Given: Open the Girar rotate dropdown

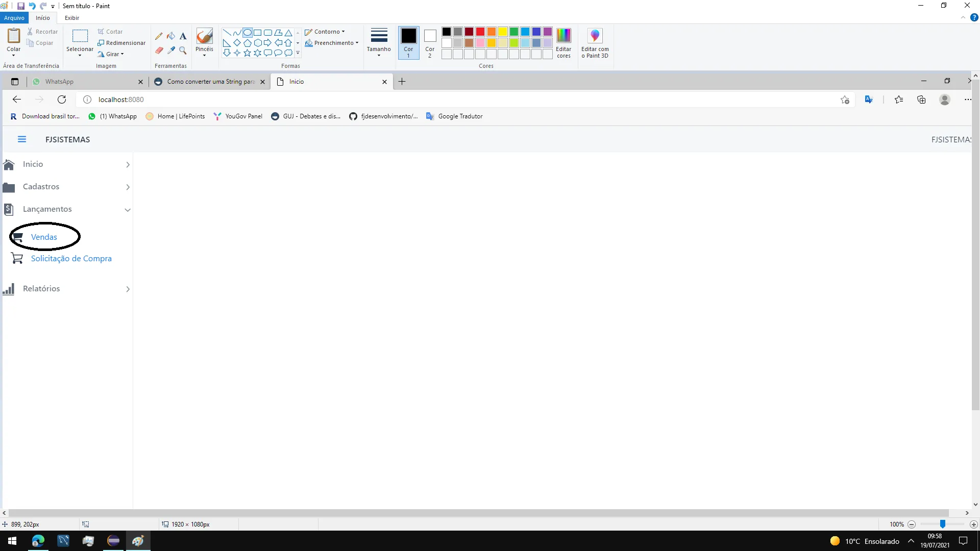Looking at the screenshot, I should coord(111,54).
